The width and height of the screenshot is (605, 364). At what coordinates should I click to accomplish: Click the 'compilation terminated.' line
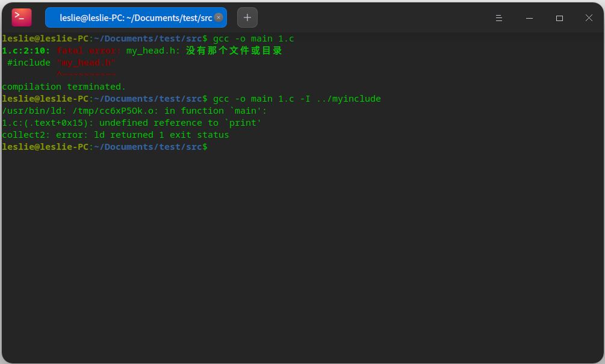point(64,87)
